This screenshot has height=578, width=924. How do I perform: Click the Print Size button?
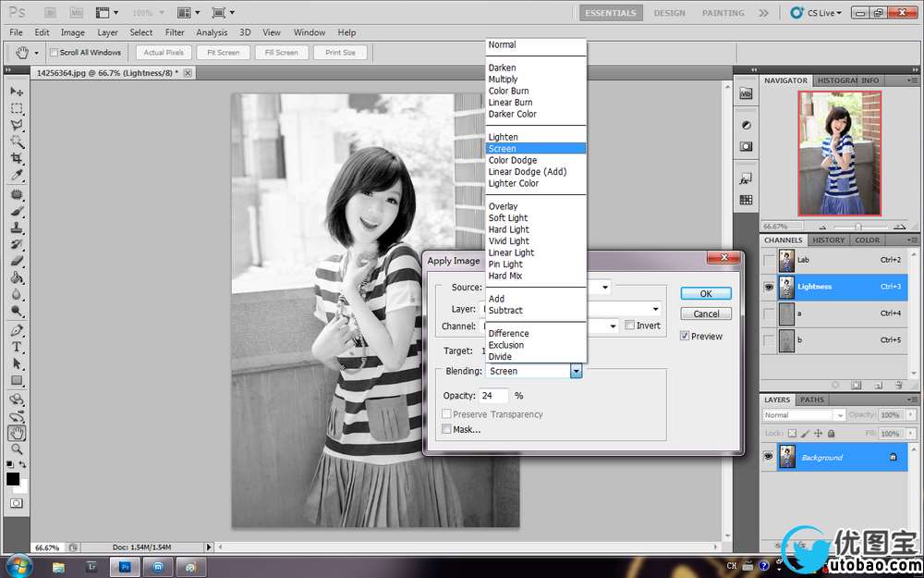tap(341, 53)
